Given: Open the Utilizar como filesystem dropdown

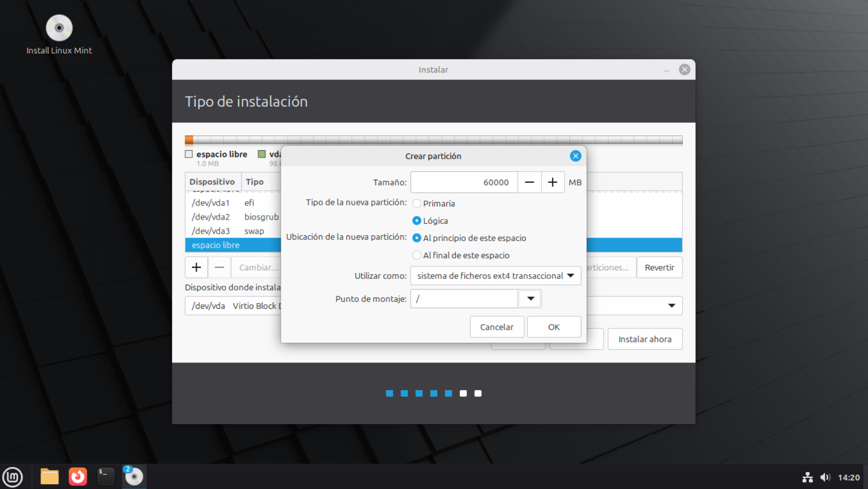Looking at the screenshot, I should tap(495, 276).
